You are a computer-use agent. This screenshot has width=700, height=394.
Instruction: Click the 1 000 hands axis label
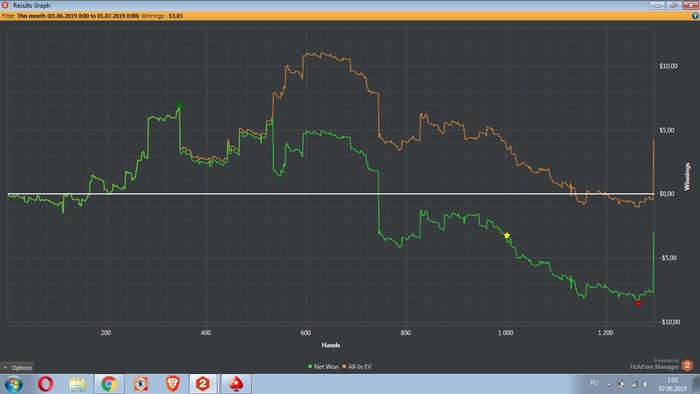pos(505,333)
